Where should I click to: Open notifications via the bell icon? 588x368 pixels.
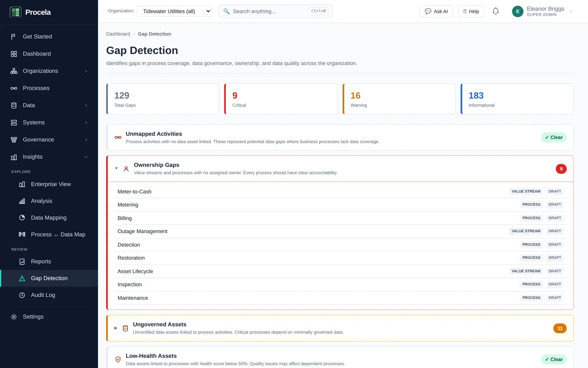(x=496, y=11)
